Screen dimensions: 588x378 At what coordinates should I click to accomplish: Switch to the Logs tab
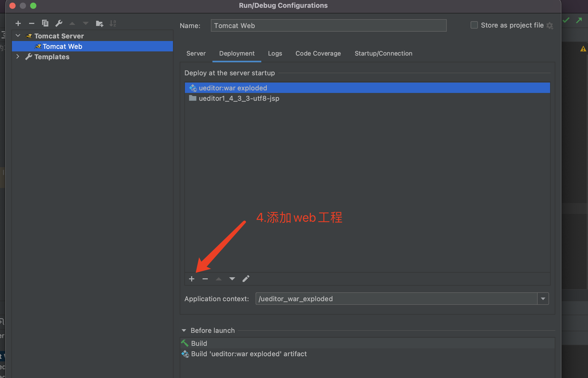(x=275, y=53)
